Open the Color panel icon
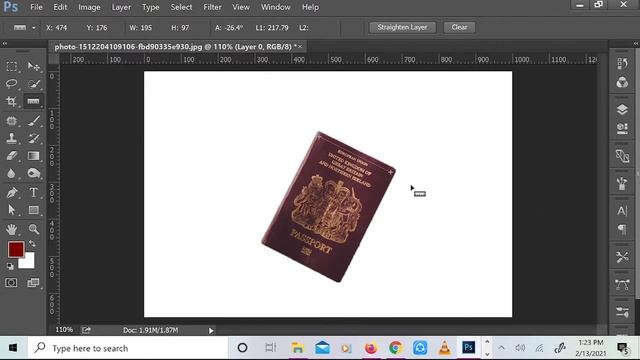The width and height of the screenshot is (640, 360). pos(622,82)
